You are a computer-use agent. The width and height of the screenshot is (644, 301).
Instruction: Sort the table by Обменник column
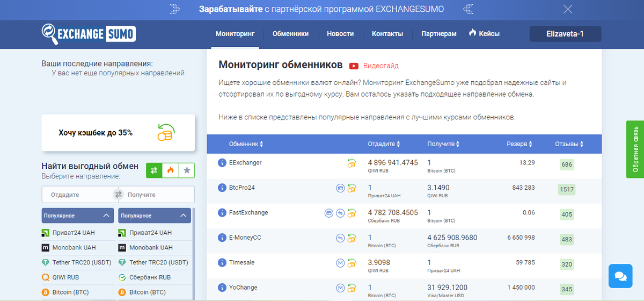[x=246, y=144]
